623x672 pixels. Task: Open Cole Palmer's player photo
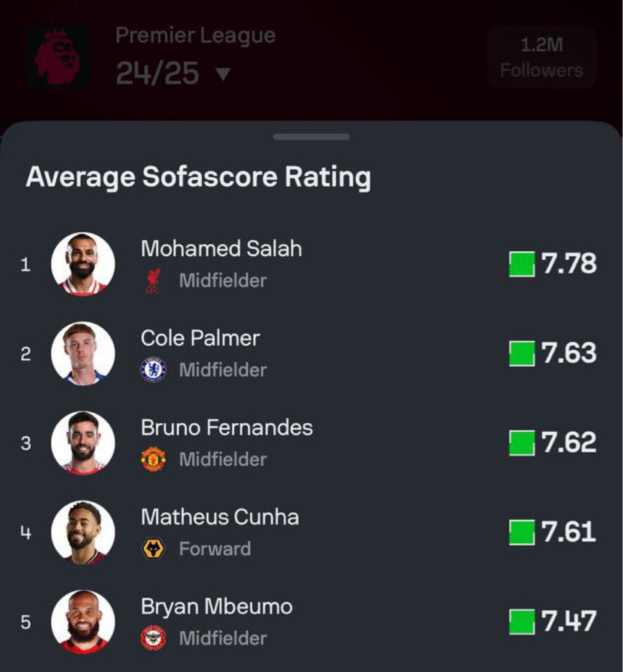click(83, 354)
